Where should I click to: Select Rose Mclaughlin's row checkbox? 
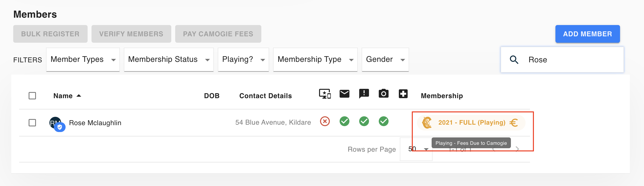tap(32, 123)
